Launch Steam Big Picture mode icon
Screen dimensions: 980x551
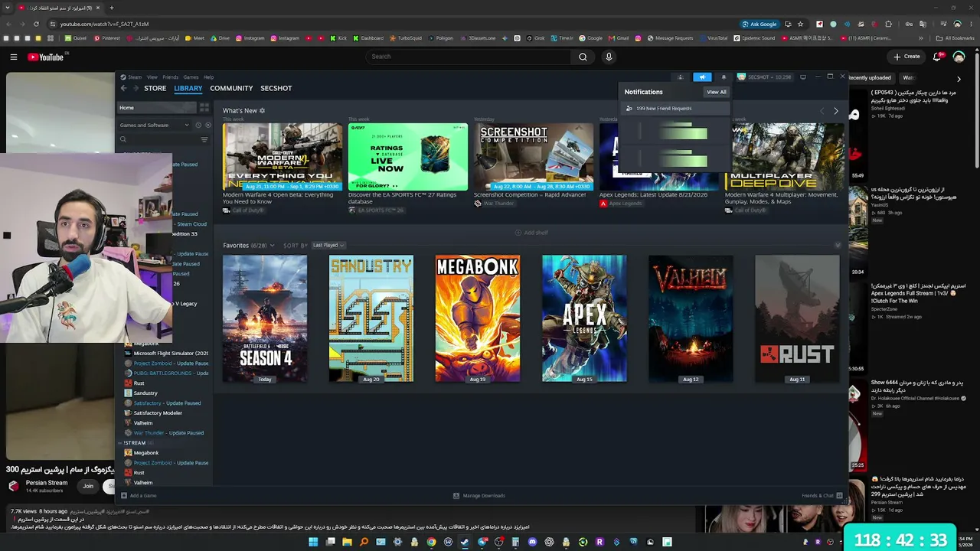pos(803,77)
